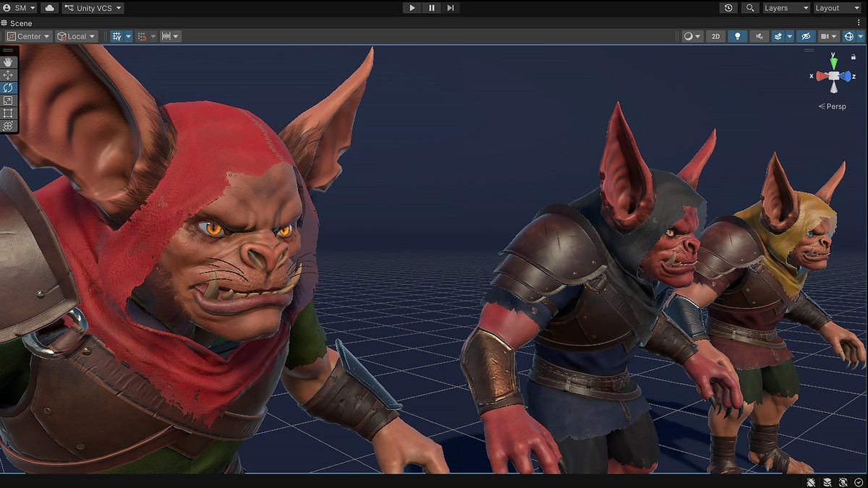Pause the game with the pause button
The width and height of the screenshot is (868, 488).
pyautogui.click(x=431, y=8)
